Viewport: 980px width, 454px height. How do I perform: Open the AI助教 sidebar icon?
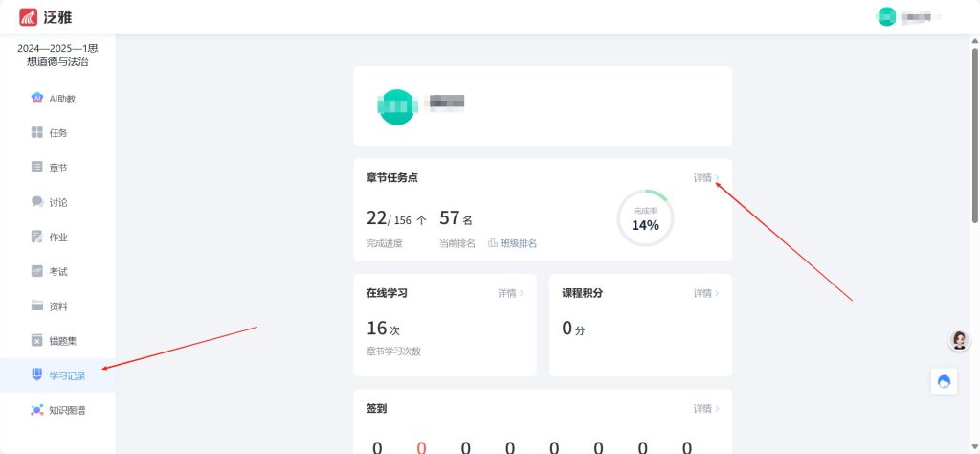(x=37, y=99)
